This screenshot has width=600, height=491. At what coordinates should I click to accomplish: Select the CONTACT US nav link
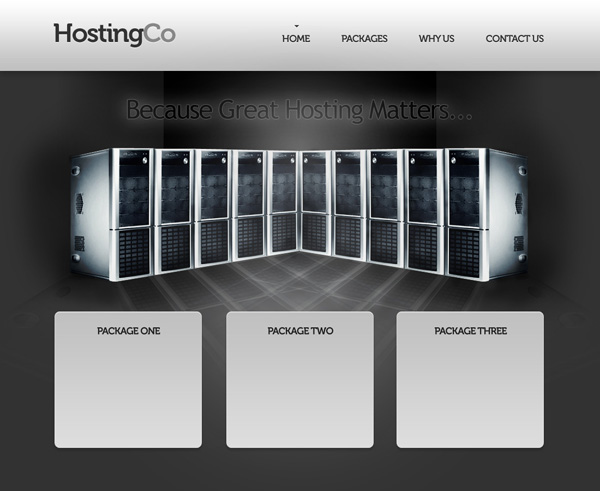[514, 39]
